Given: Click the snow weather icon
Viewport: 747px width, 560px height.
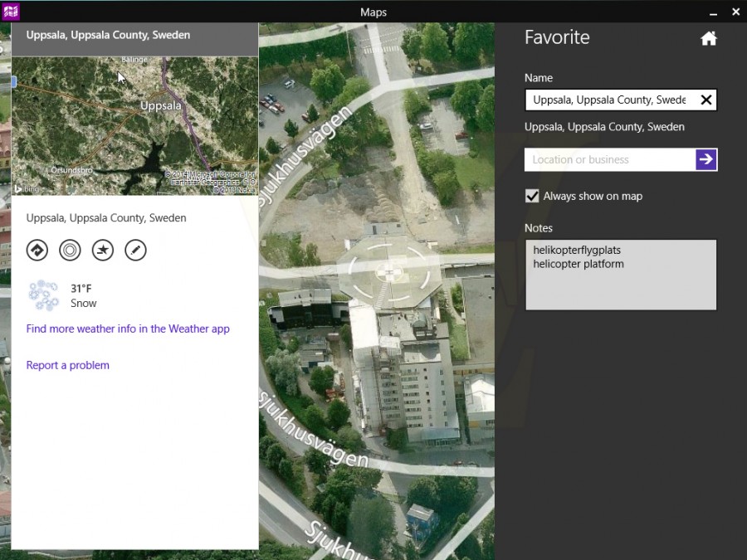Looking at the screenshot, I should (x=43, y=295).
